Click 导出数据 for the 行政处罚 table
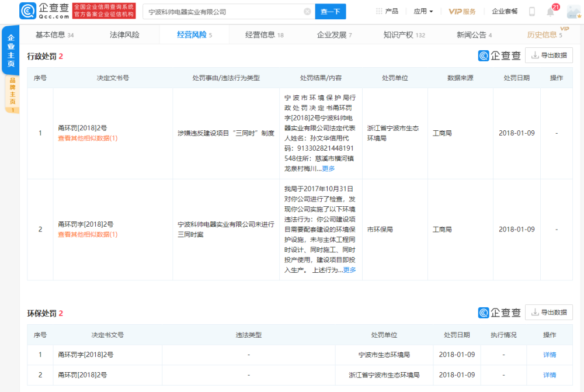Viewport: 584px width, 392px height. tap(549, 55)
